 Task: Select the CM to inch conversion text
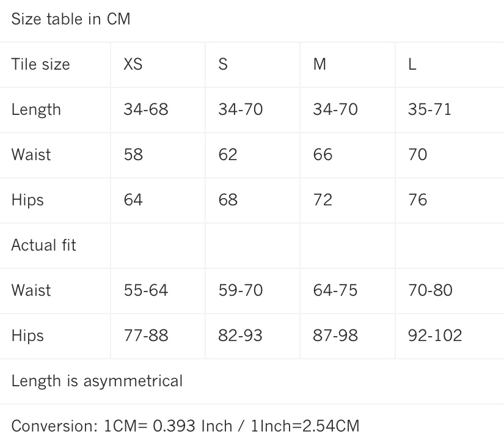coord(185,426)
